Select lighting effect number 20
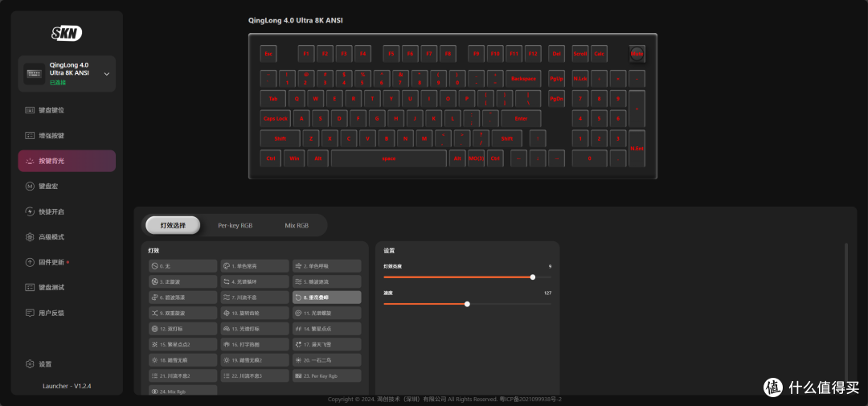 [326, 360]
